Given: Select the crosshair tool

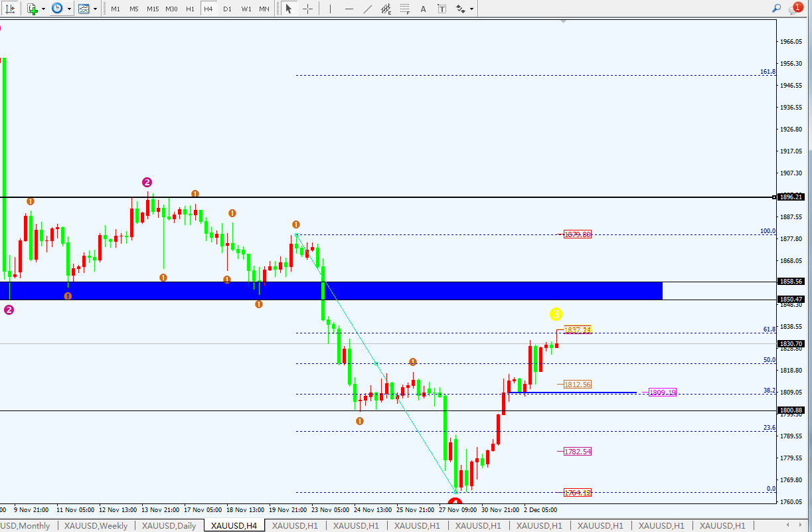Looking at the screenshot, I should coord(307,9).
